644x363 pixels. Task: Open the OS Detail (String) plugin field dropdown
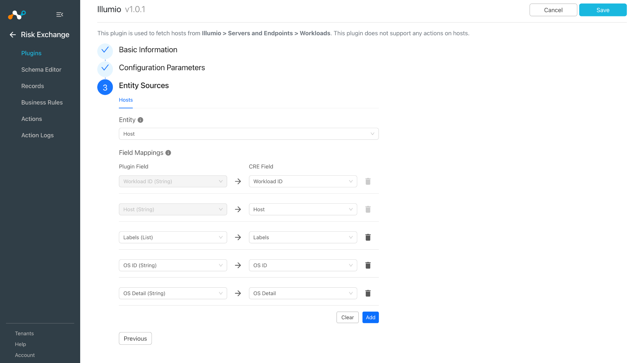[x=173, y=293]
